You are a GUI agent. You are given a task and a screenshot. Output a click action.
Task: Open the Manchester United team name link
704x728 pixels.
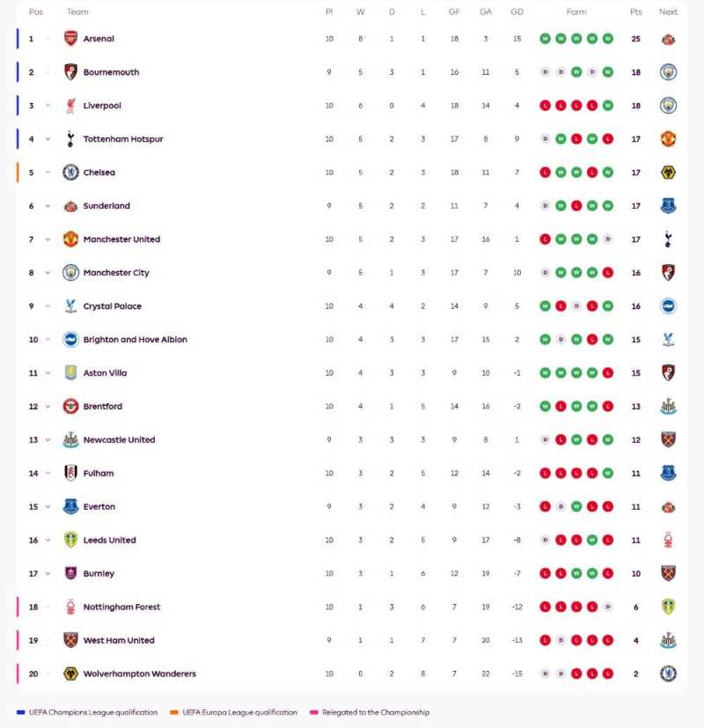pyautogui.click(x=122, y=239)
